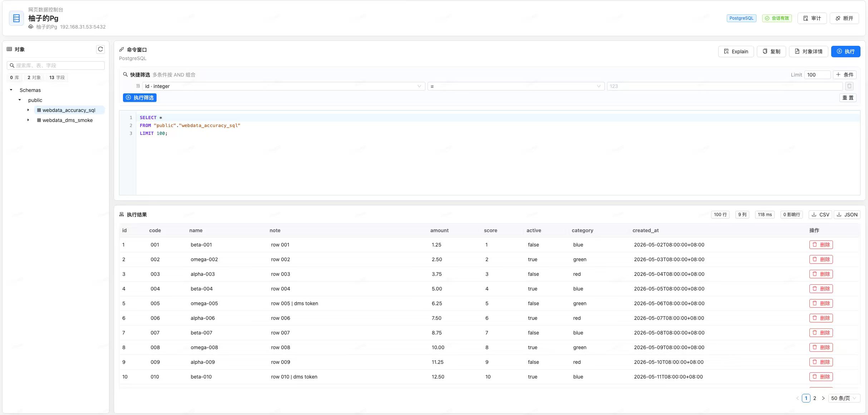This screenshot has width=868, height=415.
Task: Reset filters with 重置 button
Action: [x=848, y=98]
